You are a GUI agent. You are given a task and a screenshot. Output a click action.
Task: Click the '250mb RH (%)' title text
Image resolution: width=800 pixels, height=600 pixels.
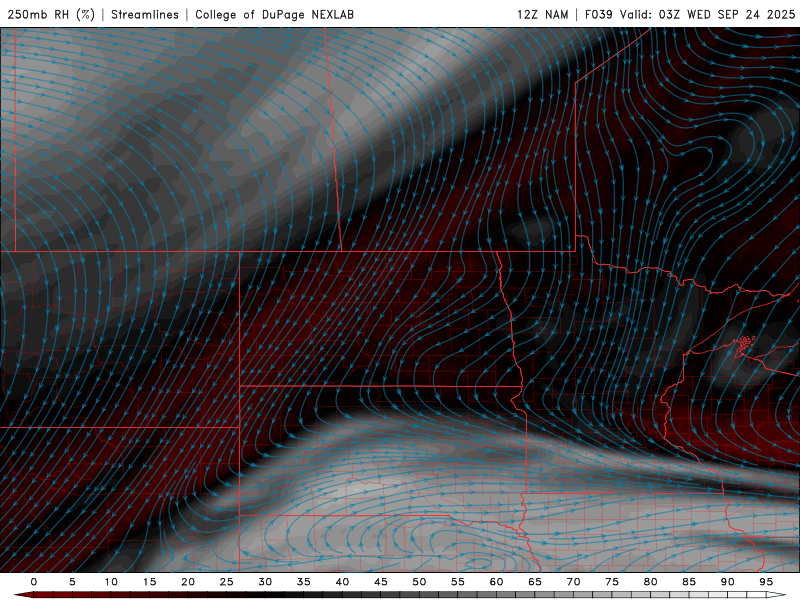pos(51,15)
